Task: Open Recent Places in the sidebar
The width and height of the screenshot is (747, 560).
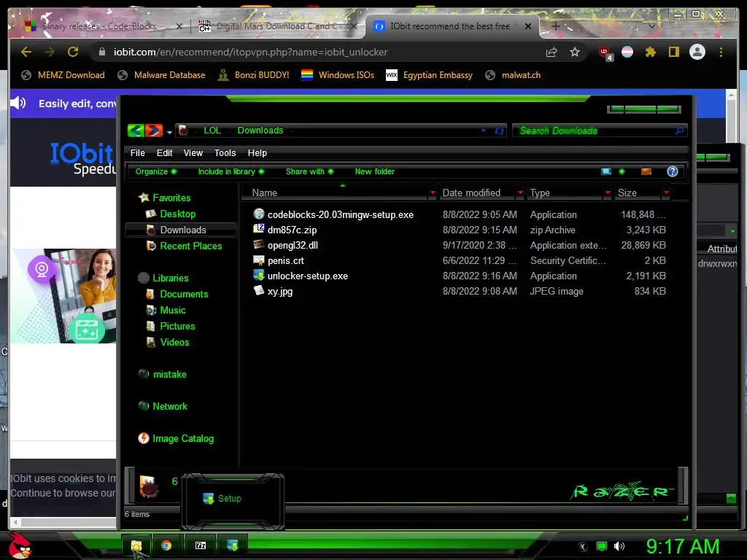Action: (191, 246)
